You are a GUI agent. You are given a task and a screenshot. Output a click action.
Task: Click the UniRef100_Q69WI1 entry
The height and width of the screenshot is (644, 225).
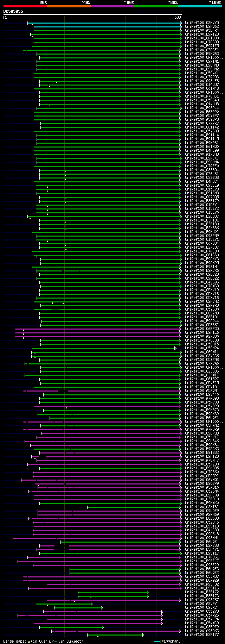202,352
